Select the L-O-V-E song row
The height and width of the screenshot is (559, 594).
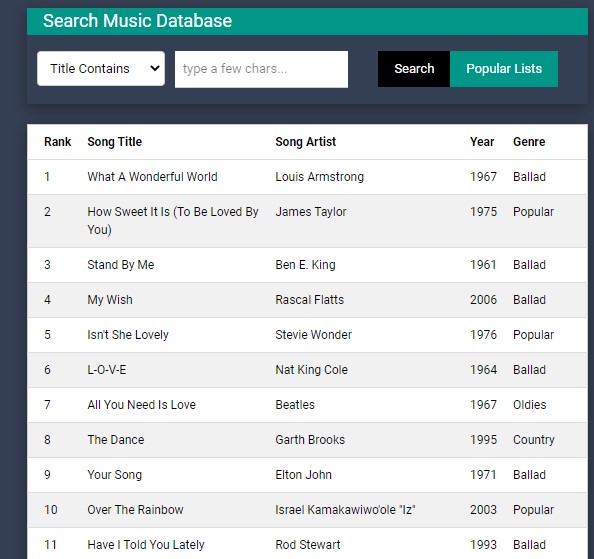click(x=307, y=370)
